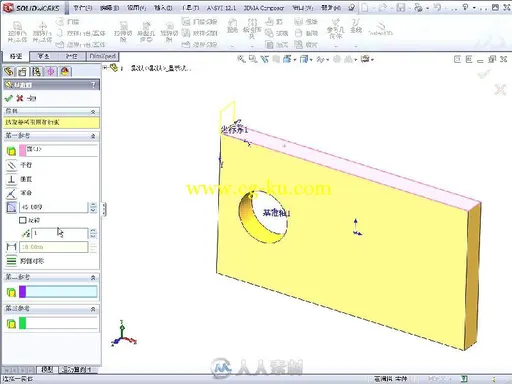Cancel the plane with the red X in PropertyManager

click(20, 98)
